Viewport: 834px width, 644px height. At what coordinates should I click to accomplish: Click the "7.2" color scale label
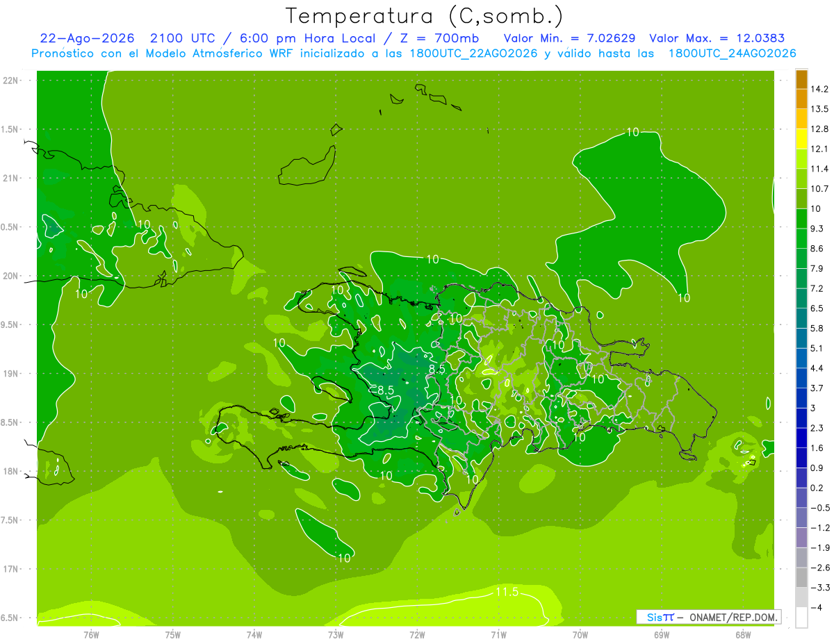pyautogui.click(x=818, y=288)
